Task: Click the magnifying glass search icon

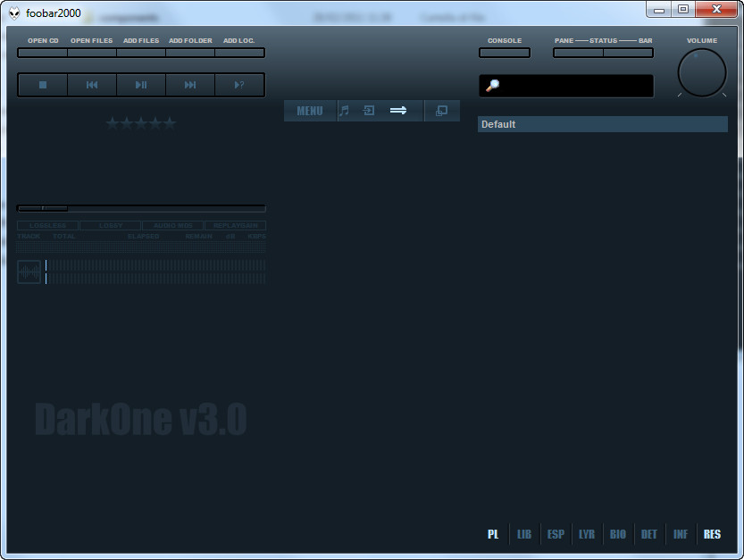Action: point(492,86)
